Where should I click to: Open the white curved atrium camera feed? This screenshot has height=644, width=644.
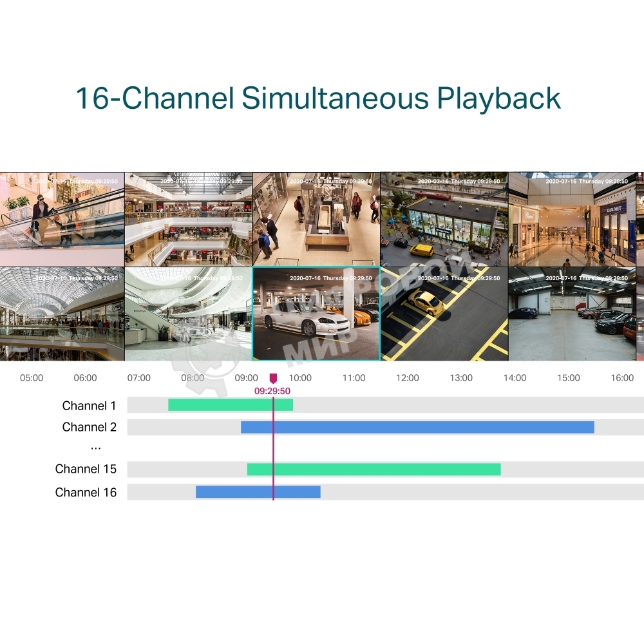coord(188,314)
